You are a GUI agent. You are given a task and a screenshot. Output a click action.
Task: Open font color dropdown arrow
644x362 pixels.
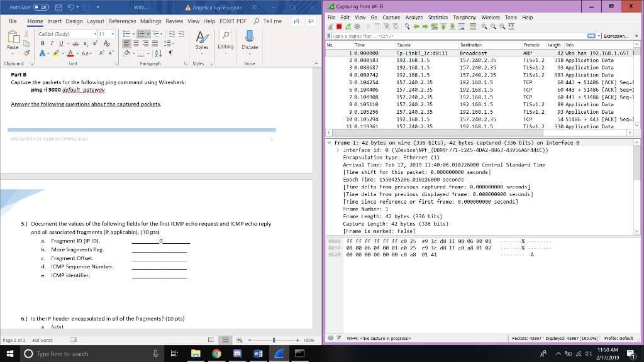pyautogui.click(x=77, y=53)
